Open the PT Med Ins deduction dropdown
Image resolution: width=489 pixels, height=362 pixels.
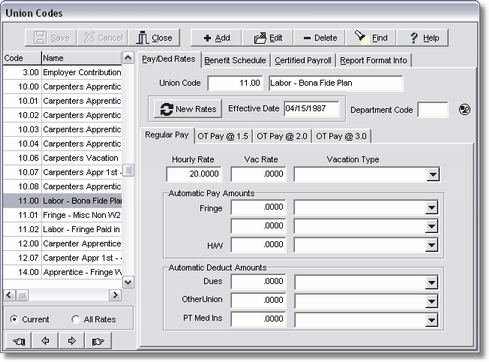click(431, 320)
